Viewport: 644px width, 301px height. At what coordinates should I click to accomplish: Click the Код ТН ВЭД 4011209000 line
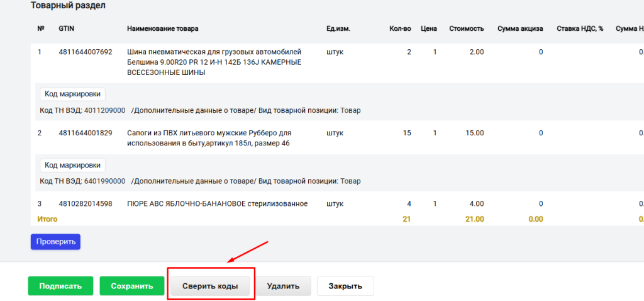click(82, 110)
